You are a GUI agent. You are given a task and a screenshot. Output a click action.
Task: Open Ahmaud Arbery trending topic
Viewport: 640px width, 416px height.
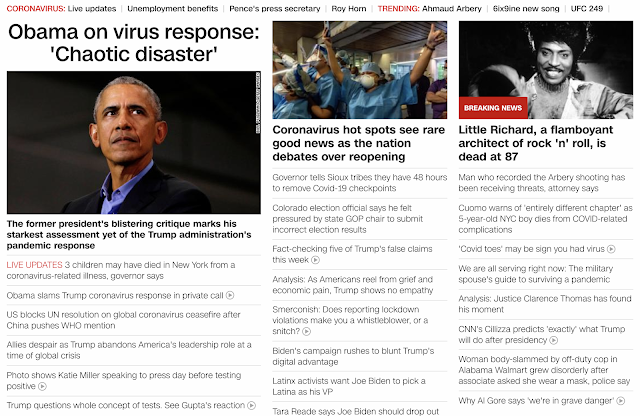(451, 9)
